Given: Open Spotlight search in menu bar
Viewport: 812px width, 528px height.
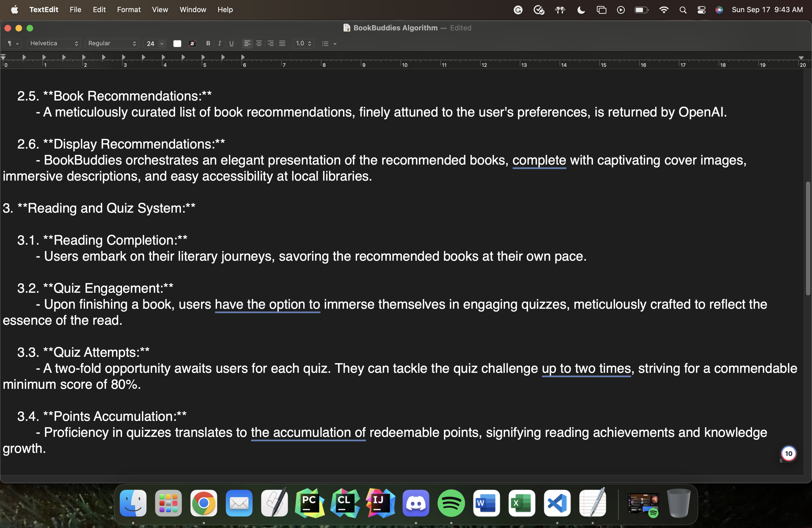Looking at the screenshot, I should point(683,10).
